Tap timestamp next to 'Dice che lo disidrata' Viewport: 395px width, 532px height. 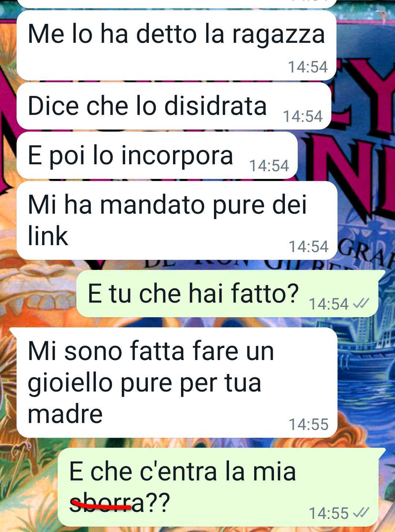(303, 116)
